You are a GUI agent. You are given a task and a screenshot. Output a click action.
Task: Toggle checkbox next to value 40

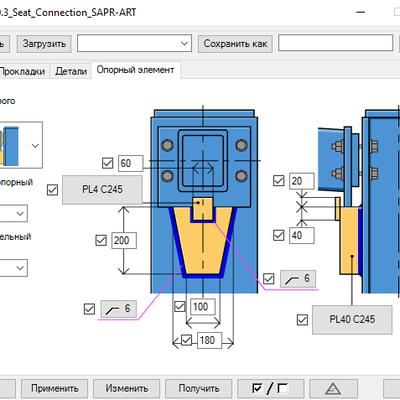tap(278, 235)
